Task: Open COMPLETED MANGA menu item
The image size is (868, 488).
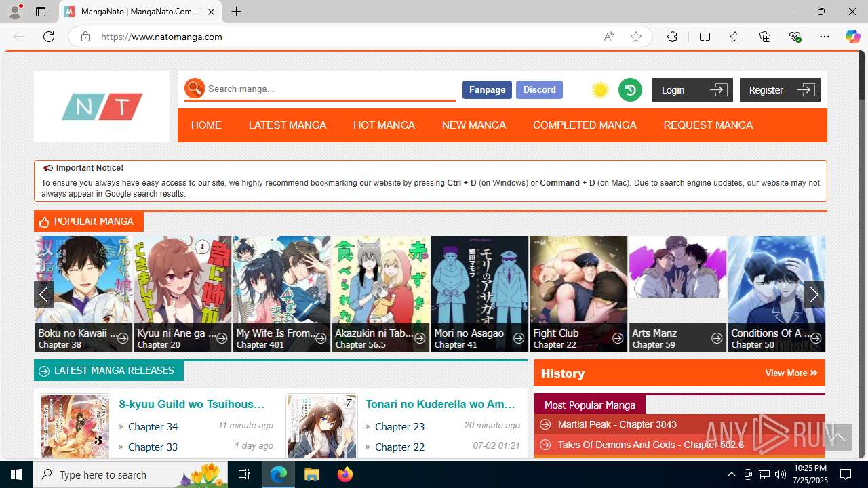Action: pos(585,125)
